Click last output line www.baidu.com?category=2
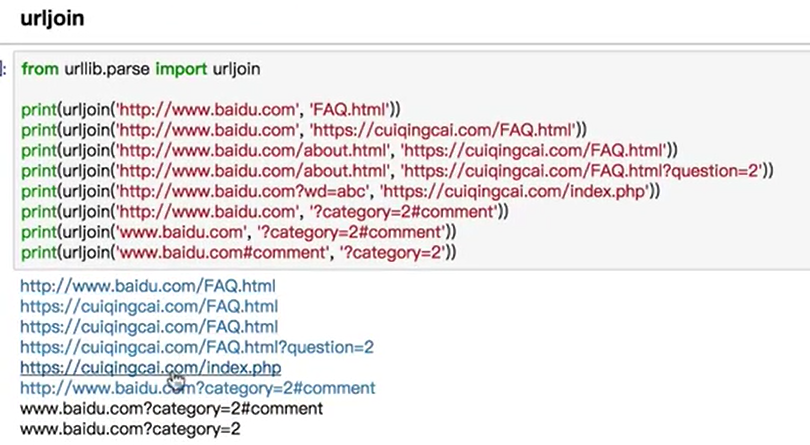 tap(130, 429)
